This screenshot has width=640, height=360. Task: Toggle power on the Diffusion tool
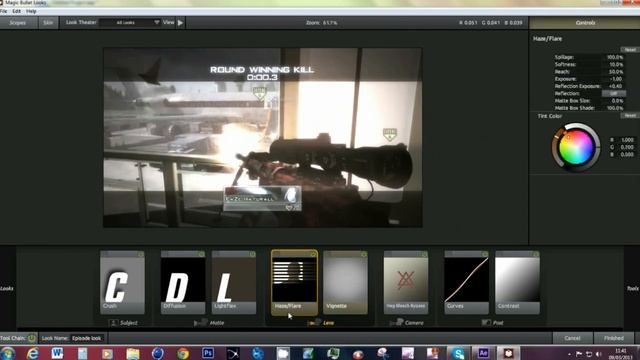[x=201, y=254]
